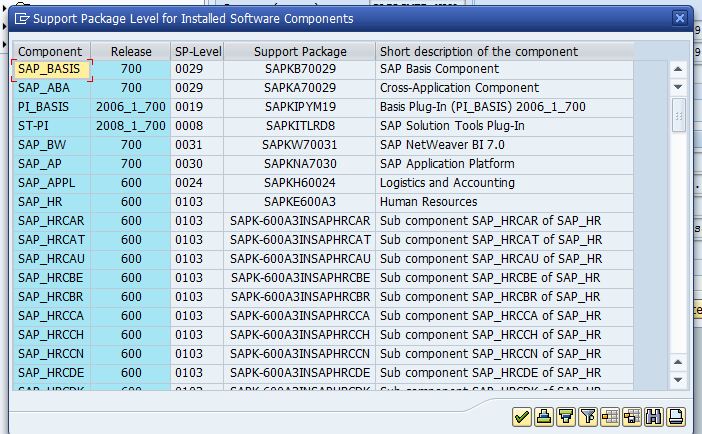Click support package SAPKW70031
702x434 pixels.
click(x=300, y=145)
